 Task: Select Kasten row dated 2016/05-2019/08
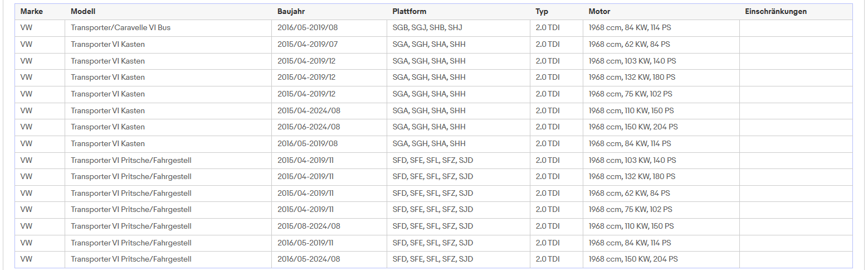point(433,144)
